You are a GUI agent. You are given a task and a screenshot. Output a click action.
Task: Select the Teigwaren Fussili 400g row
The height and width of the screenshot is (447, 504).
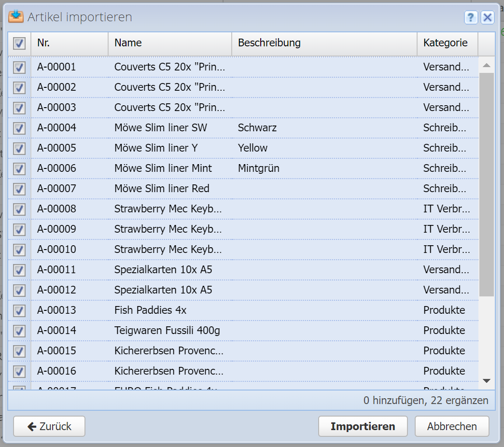[167, 331]
